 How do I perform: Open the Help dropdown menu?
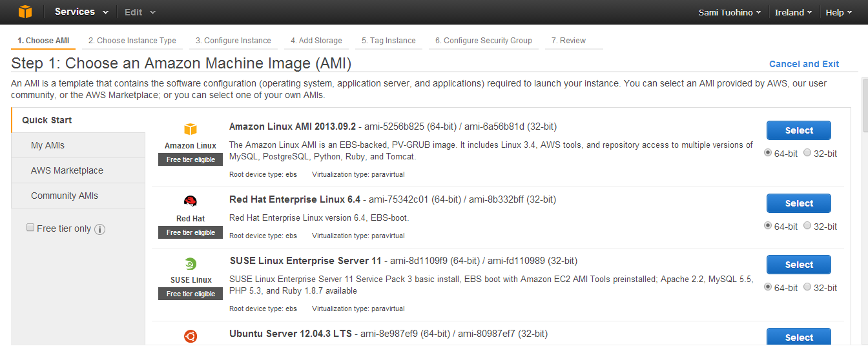[839, 12]
